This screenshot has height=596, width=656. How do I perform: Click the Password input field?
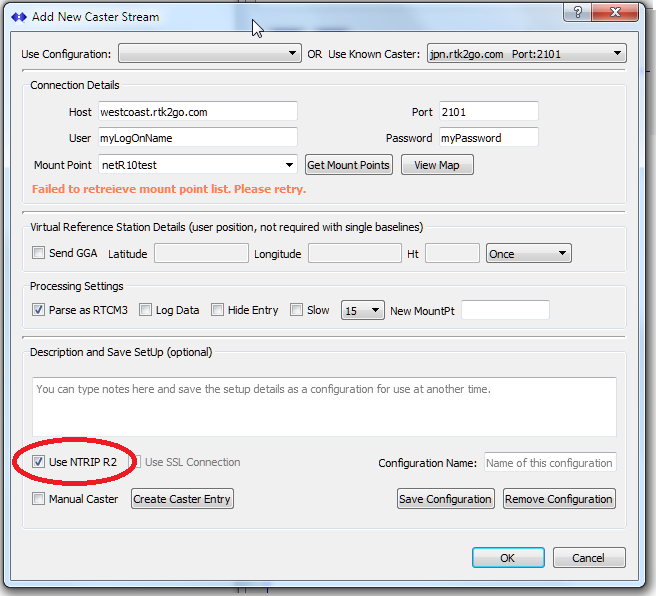tap(488, 138)
